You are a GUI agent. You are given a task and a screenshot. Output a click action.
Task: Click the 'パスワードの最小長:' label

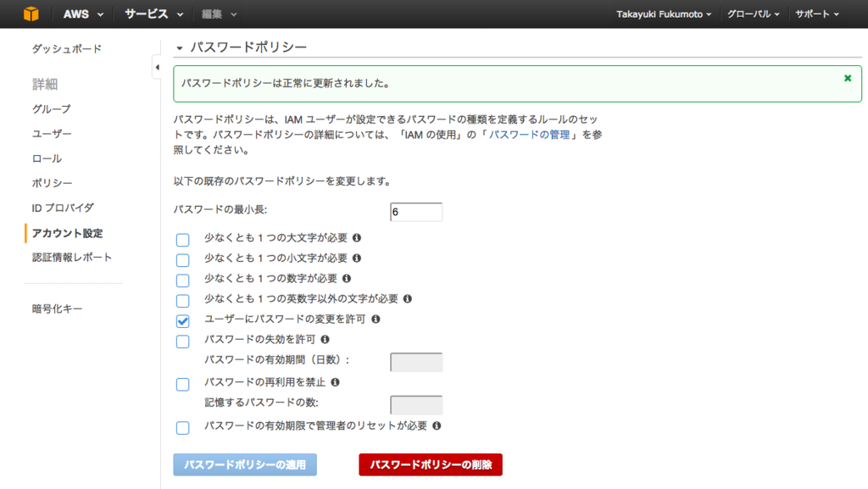click(x=220, y=209)
